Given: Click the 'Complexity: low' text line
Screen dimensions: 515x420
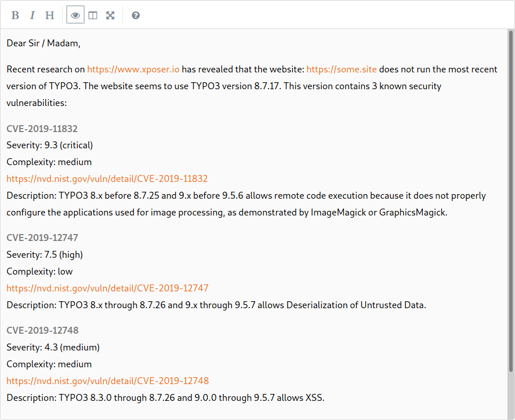Looking at the screenshot, I should click(39, 271).
